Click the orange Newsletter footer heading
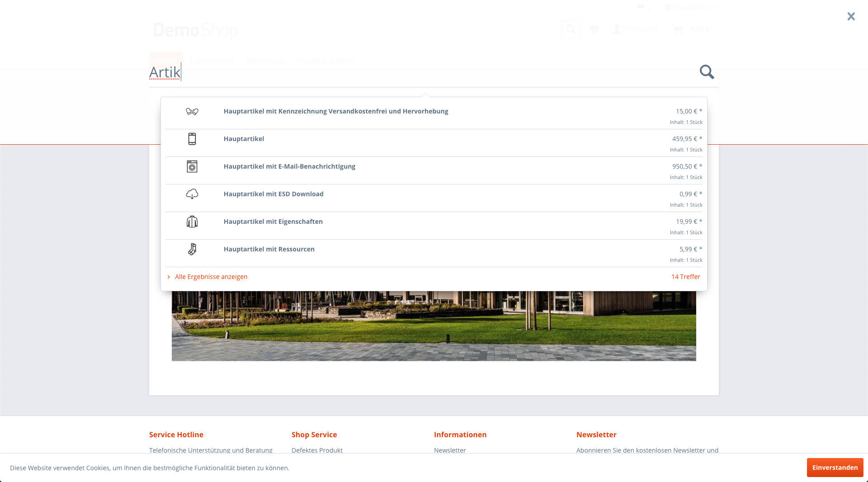Viewport: 868px width, 482px height. [x=596, y=435]
